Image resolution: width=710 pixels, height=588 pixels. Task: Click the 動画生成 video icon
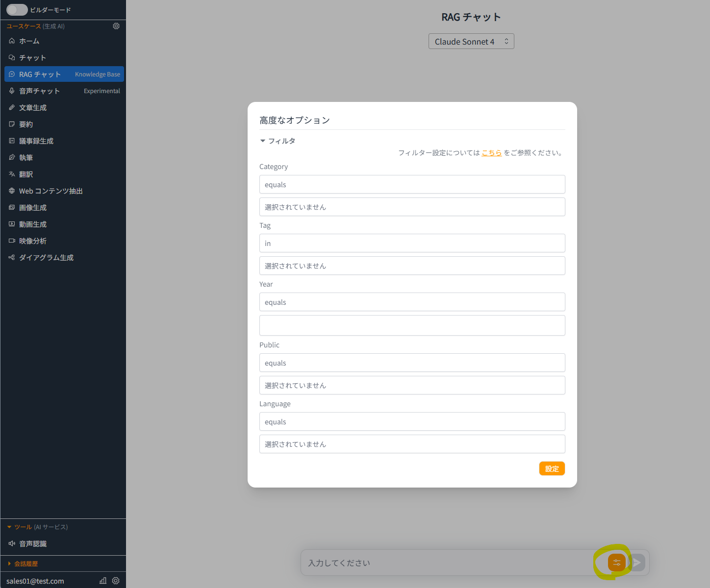point(12,224)
